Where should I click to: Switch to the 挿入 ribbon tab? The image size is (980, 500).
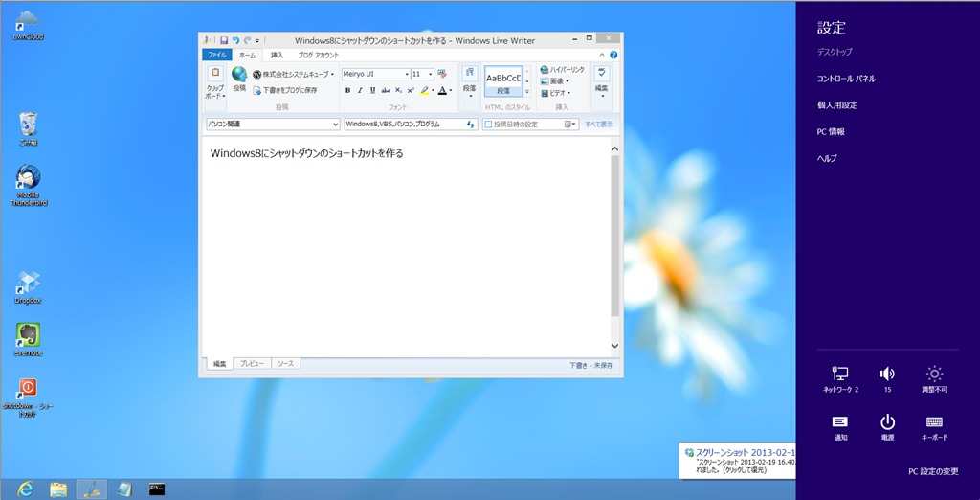[277, 55]
